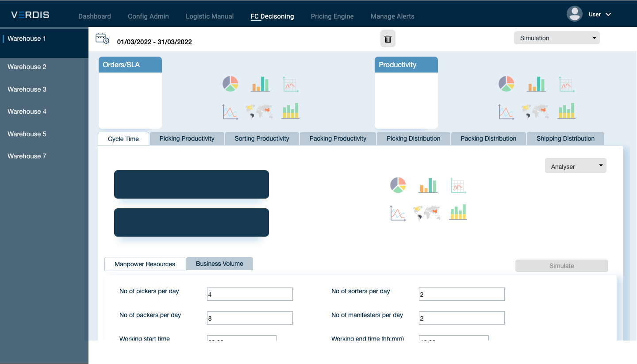Viewport: 637px width, 364px height.
Task: Open the User account menu chevron
Action: pyautogui.click(x=608, y=15)
